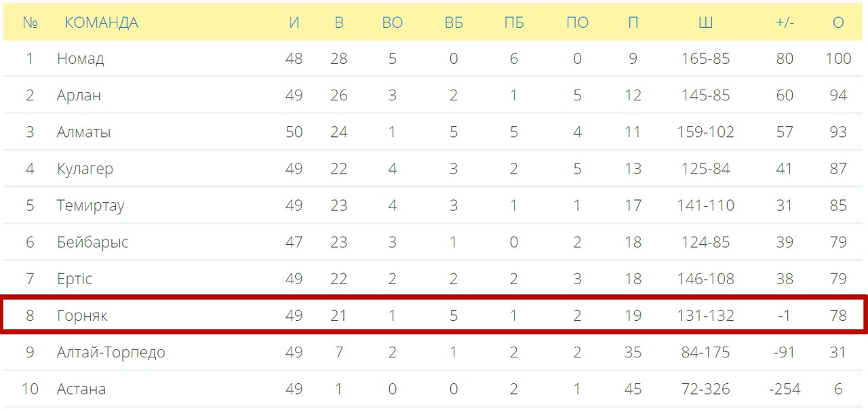Click the Ш goals column header
868x411 pixels.
pos(705,22)
